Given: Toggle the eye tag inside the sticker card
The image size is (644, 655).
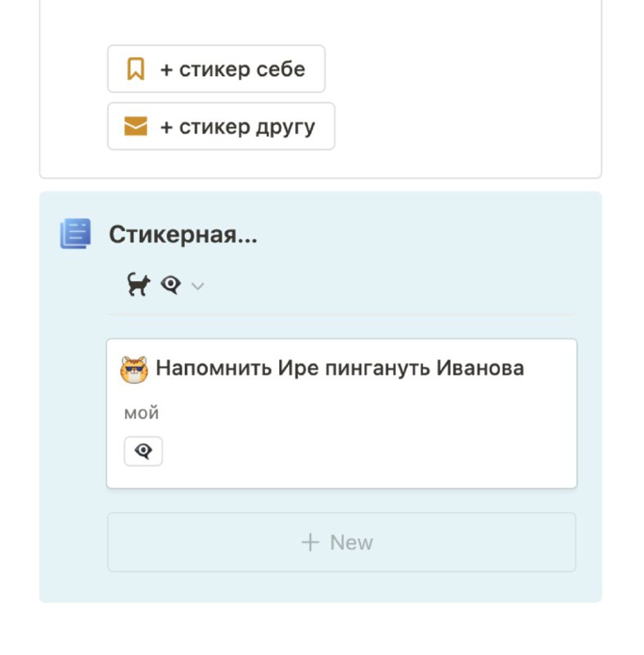Looking at the screenshot, I should [143, 451].
